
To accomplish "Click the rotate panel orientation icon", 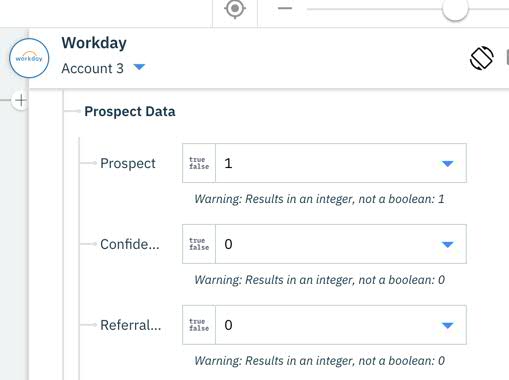I will pos(482,58).
